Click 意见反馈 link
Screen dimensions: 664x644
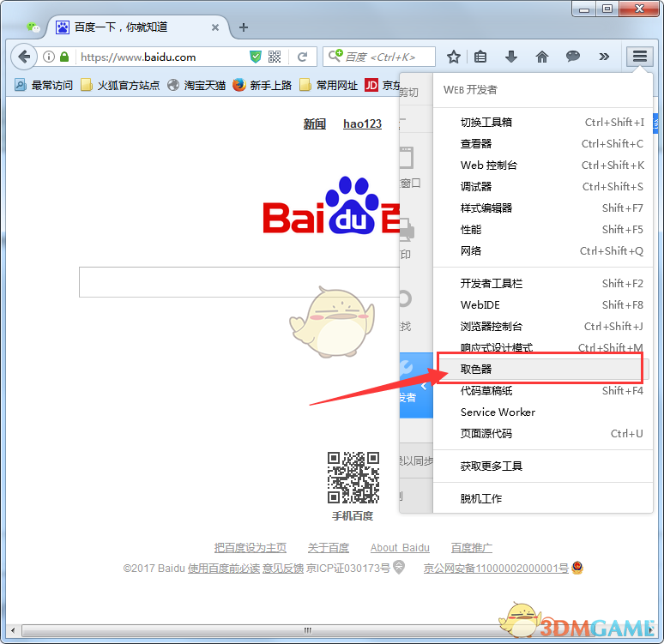click(x=283, y=569)
